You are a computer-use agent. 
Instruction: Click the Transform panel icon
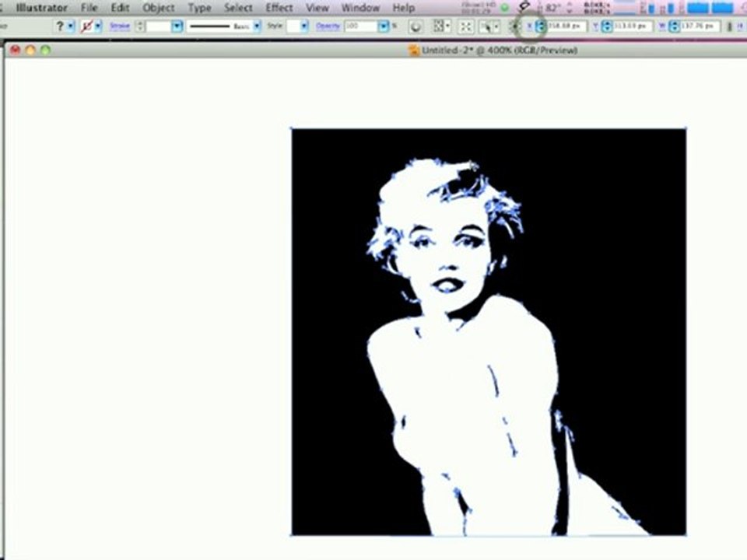point(465,26)
